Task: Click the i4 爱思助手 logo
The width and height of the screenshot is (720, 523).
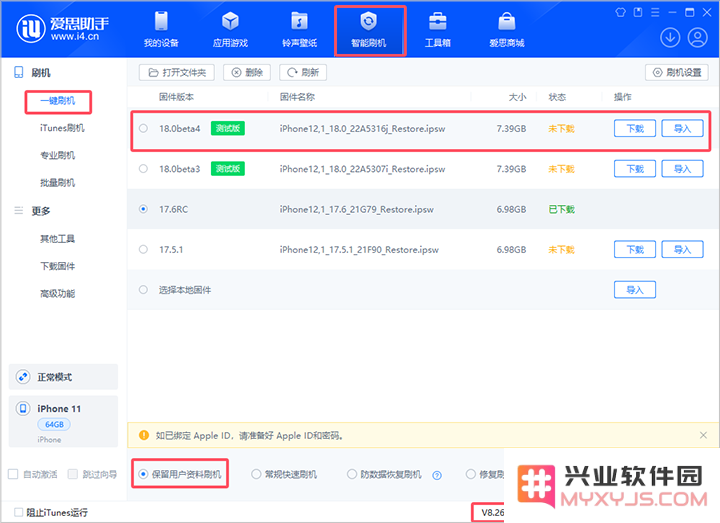Action: (x=63, y=28)
